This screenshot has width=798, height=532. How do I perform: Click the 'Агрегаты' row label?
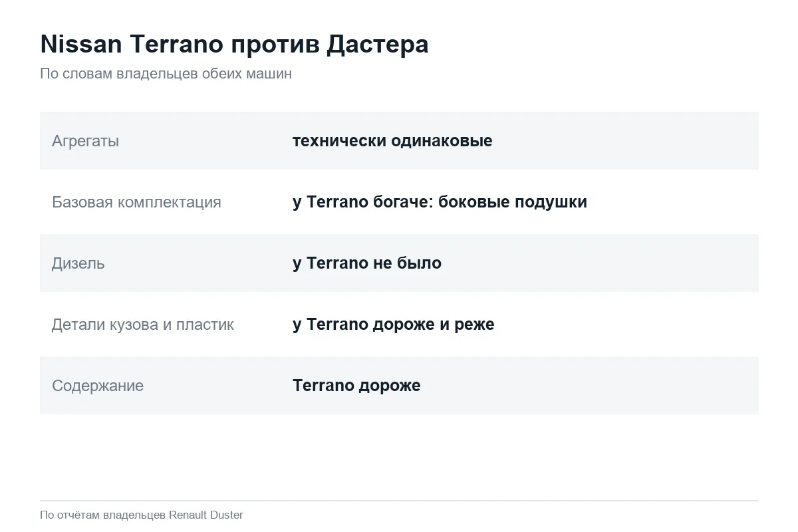(x=85, y=141)
